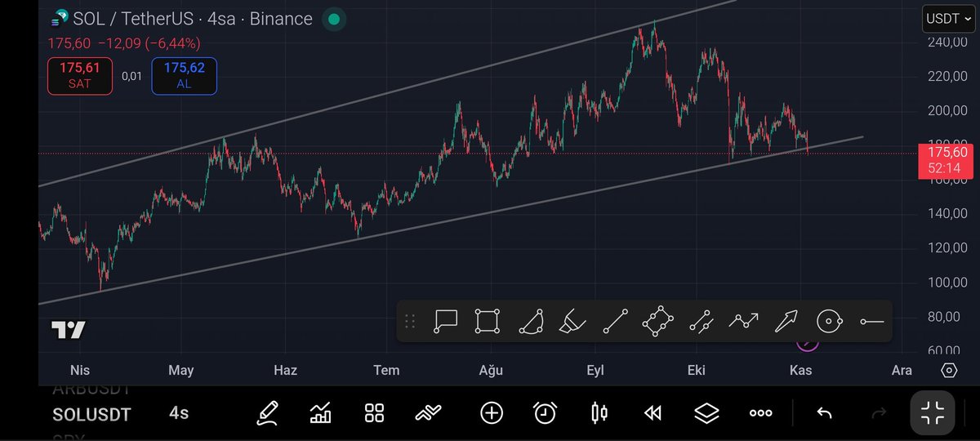Exit fullscreen collapse button
The width and height of the screenshot is (980, 441).
(933, 413)
